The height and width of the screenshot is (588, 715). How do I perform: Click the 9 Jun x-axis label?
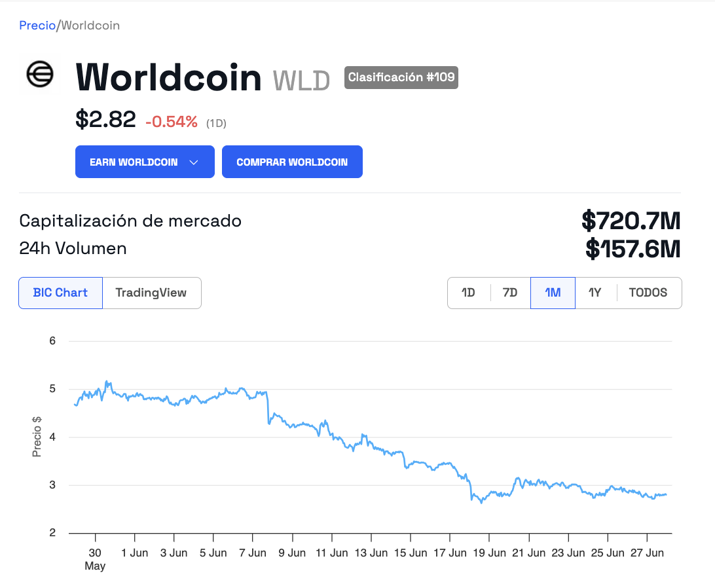pyautogui.click(x=292, y=553)
